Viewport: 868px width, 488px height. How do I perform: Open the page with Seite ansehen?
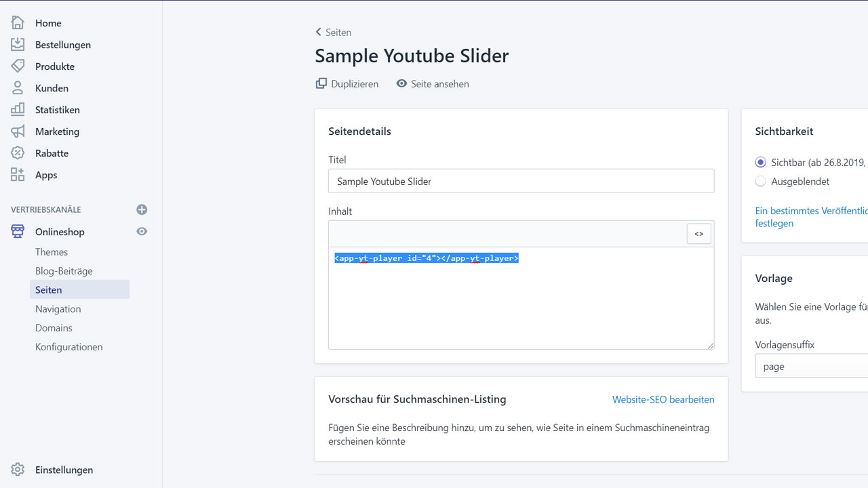pos(439,83)
